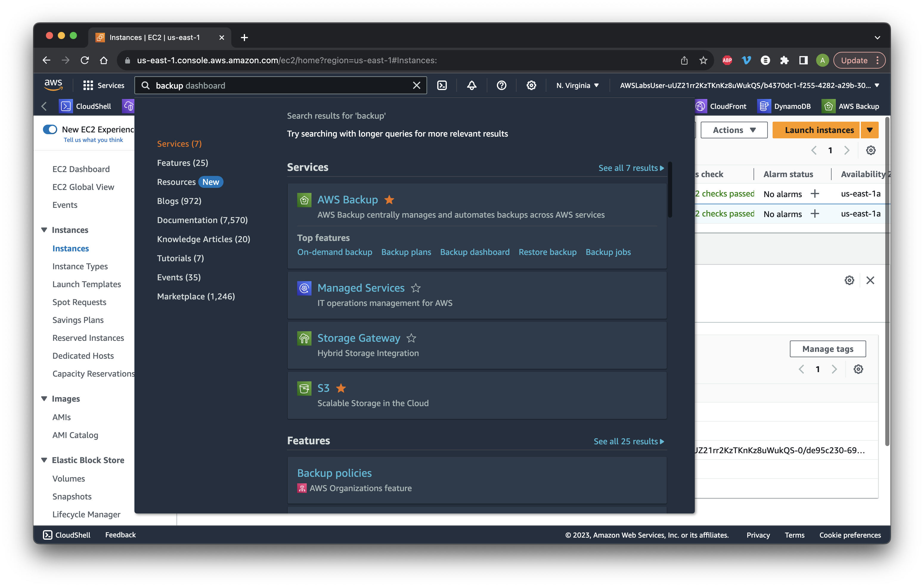
Task: Clear the search box with X
Action: click(416, 85)
